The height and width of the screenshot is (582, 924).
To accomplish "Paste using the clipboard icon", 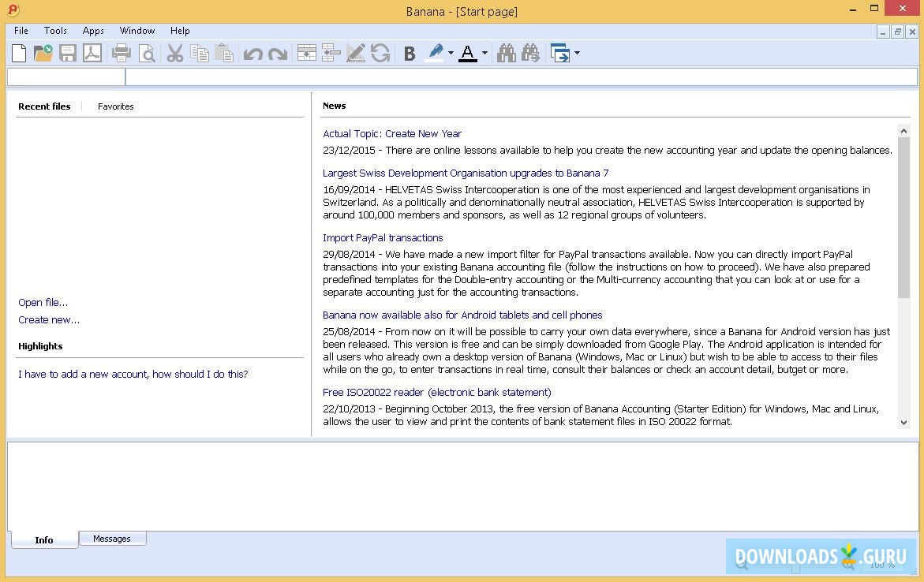I will tap(224, 53).
